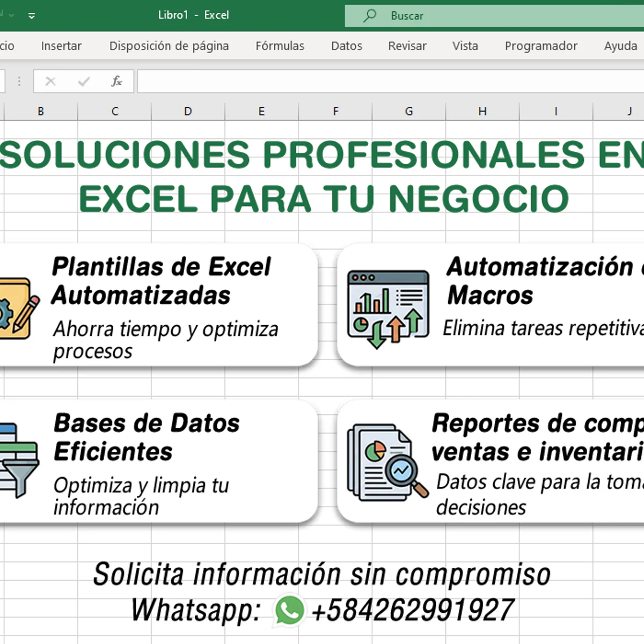Click the confirm entry checkmark icon
Screen dimensions: 644x644
(84, 82)
